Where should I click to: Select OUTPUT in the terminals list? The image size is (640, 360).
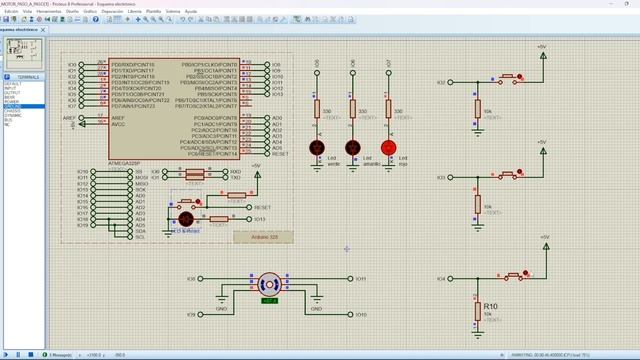(12, 93)
